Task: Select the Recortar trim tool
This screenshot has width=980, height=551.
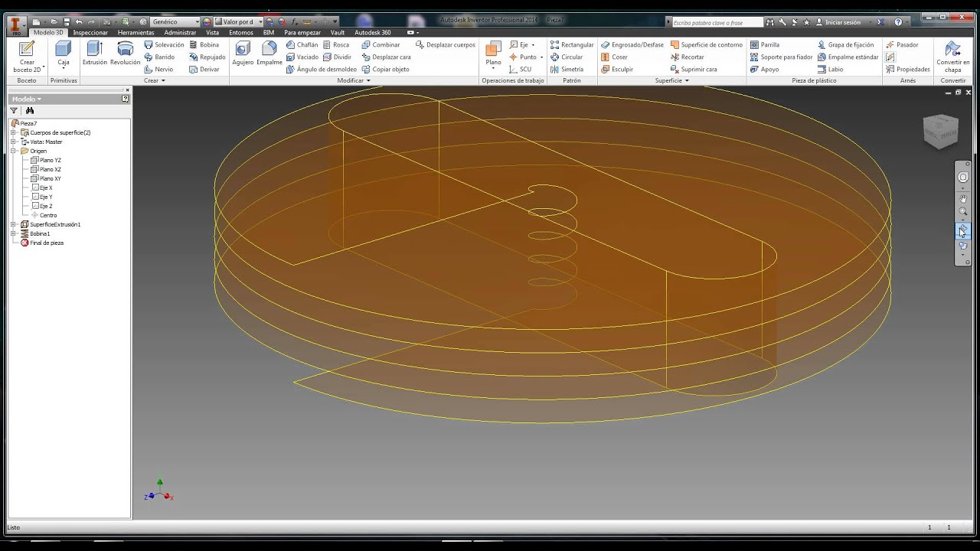Action: 687,57
